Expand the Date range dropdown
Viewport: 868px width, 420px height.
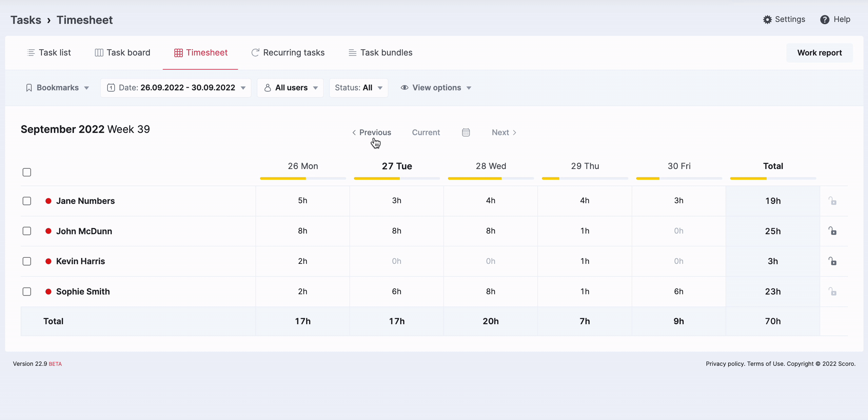tap(176, 88)
